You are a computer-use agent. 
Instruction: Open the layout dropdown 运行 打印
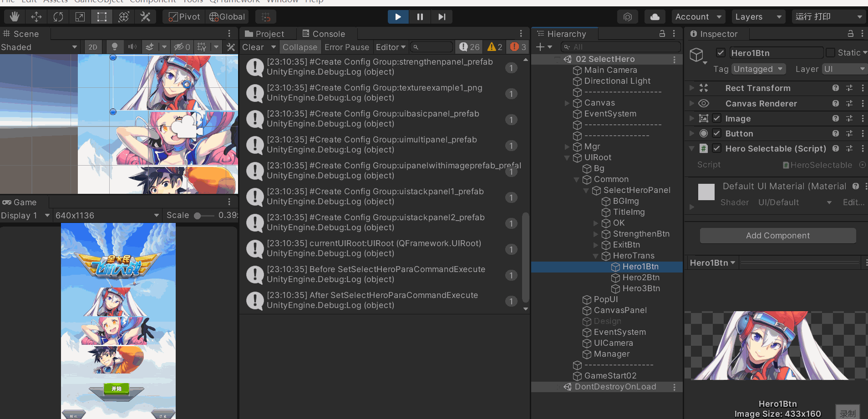pos(828,17)
